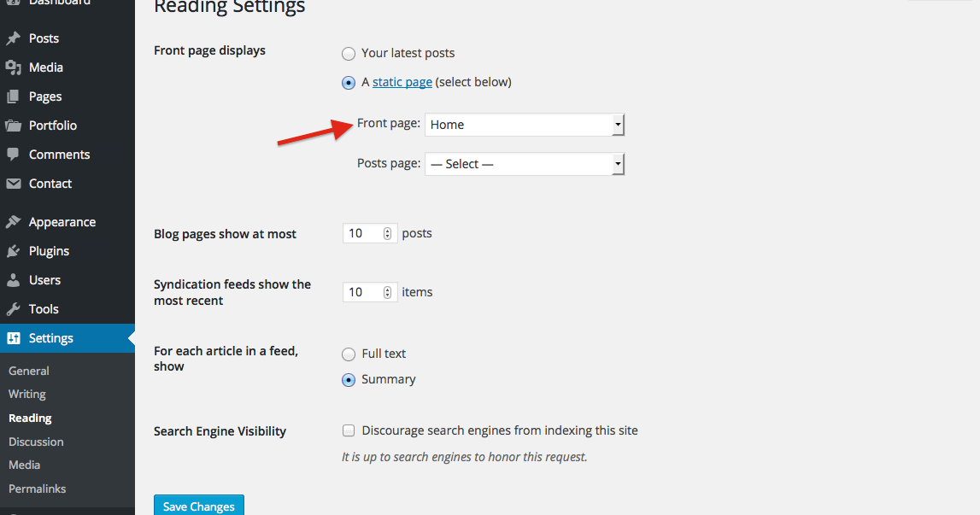Follow the 'static page' hyperlink
The width and height of the screenshot is (980, 515).
402,81
